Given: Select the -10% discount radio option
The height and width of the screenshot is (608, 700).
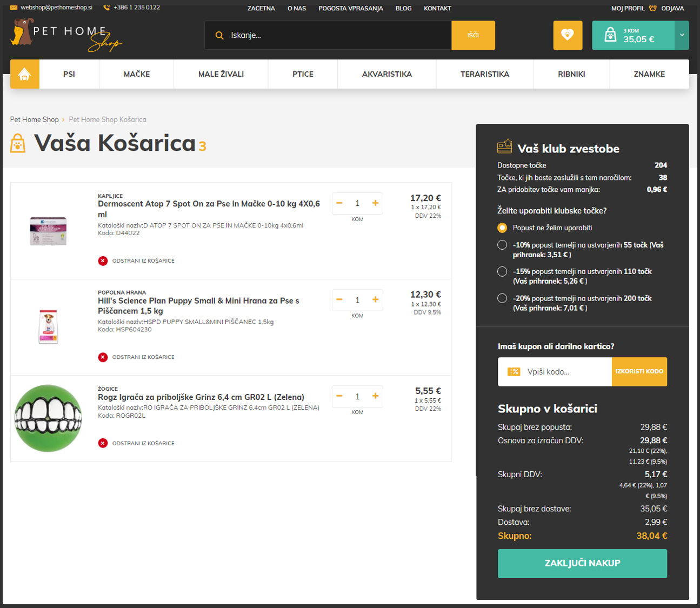Looking at the screenshot, I should tap(502, 245).
